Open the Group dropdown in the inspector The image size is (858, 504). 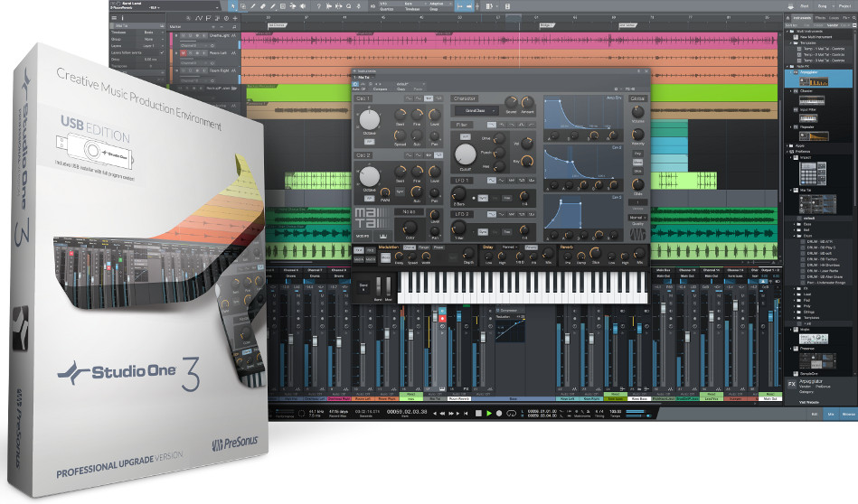148,40
